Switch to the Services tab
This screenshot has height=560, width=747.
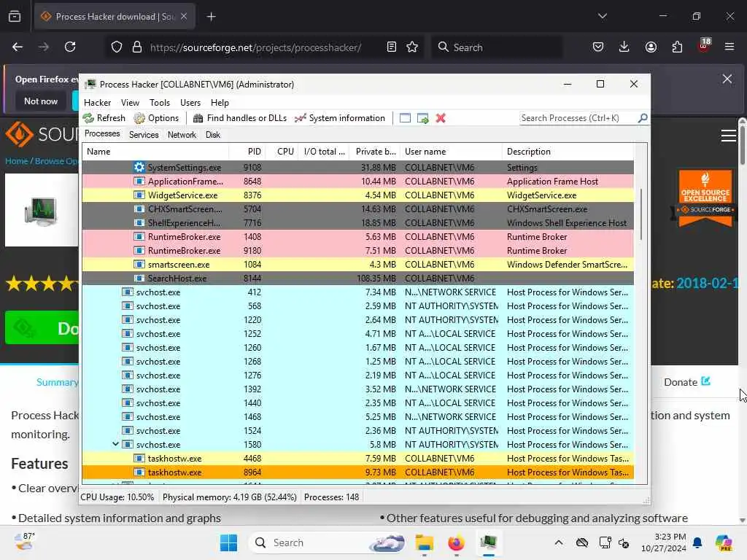tap(144, 135)
